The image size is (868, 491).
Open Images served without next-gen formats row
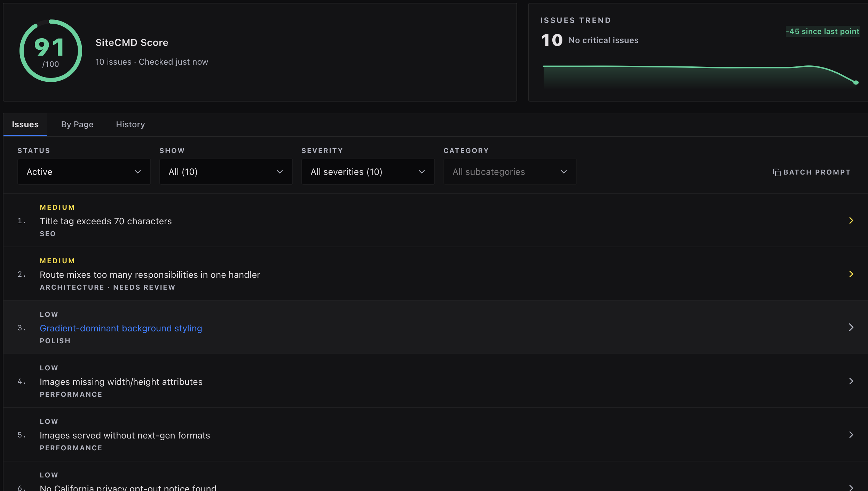point(435,435)
